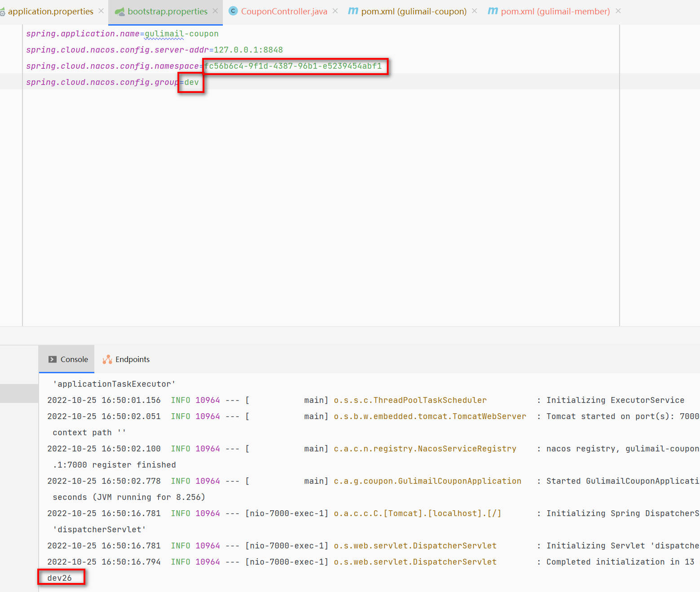Click the NacosServiceRegistry logger name
Screen dimensions: 700x592
[425, 449]
